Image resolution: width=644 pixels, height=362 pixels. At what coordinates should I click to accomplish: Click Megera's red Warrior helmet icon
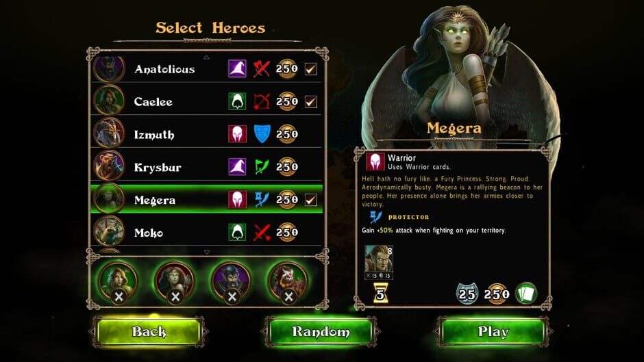pyautogui.click(x=238, y=200)
